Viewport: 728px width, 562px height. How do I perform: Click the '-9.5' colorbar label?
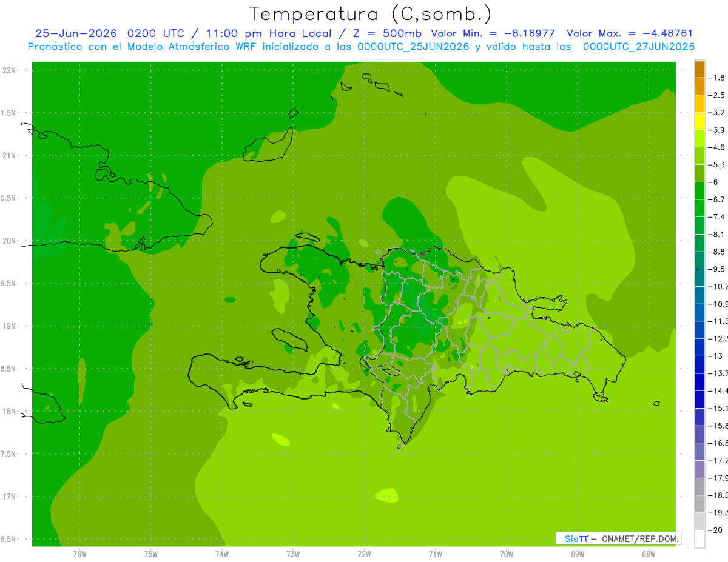click(x=717, y=269)
